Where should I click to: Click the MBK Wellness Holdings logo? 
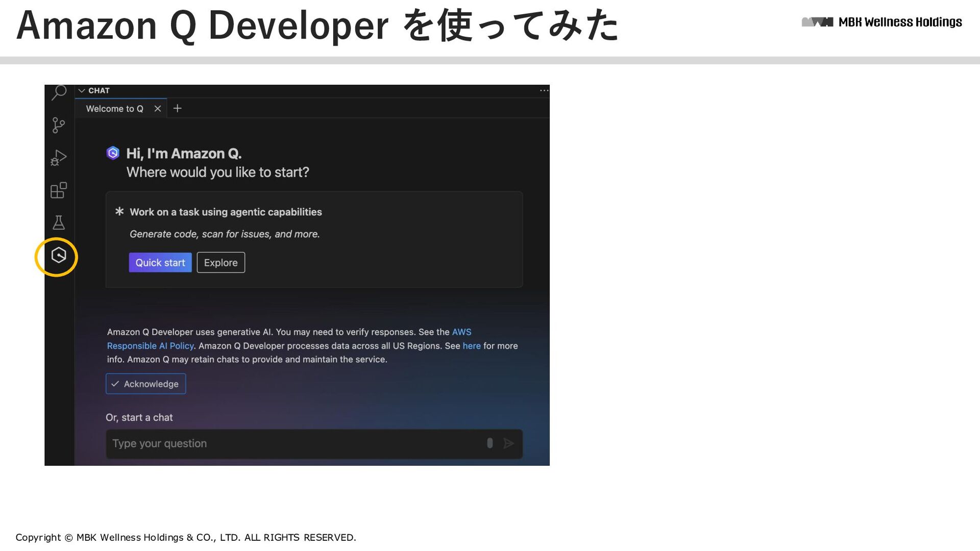click(x=881, y=22)
